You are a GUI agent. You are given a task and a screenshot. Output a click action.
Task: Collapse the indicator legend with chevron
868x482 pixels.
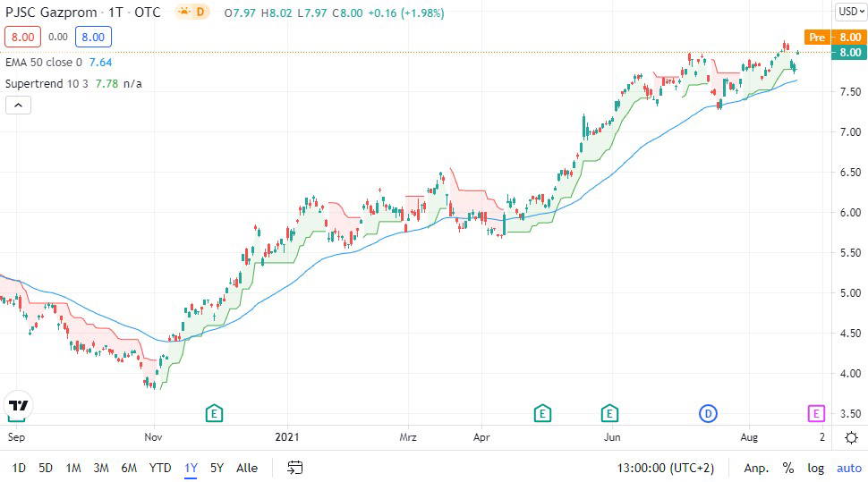(x=18, y=106)
